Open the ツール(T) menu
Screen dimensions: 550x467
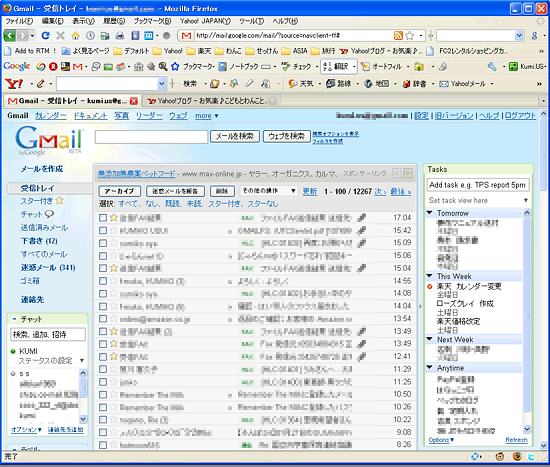[x=251, y=21]
